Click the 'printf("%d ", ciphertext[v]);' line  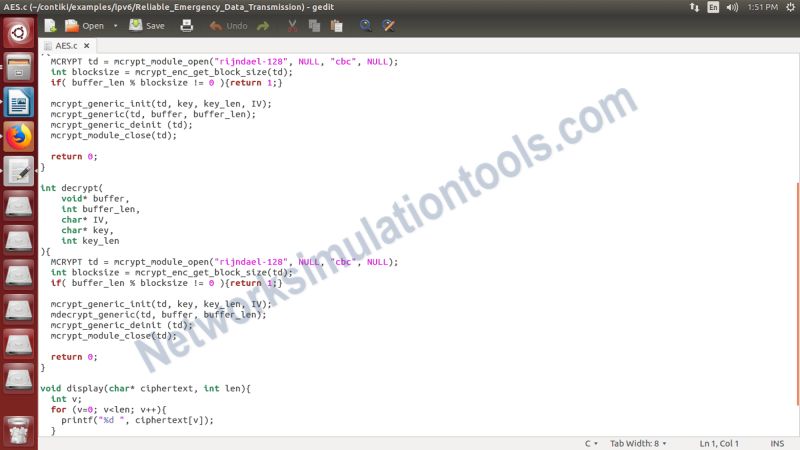137,420
